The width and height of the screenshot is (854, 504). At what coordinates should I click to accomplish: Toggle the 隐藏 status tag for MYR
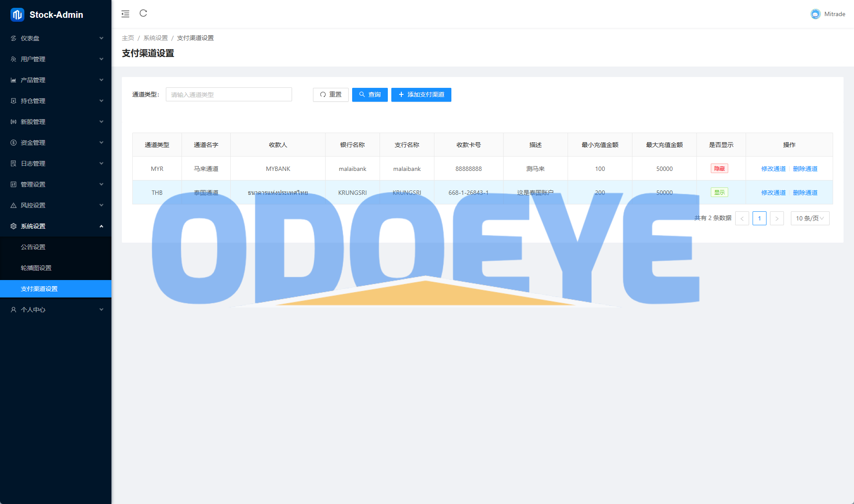coord(719,169)
